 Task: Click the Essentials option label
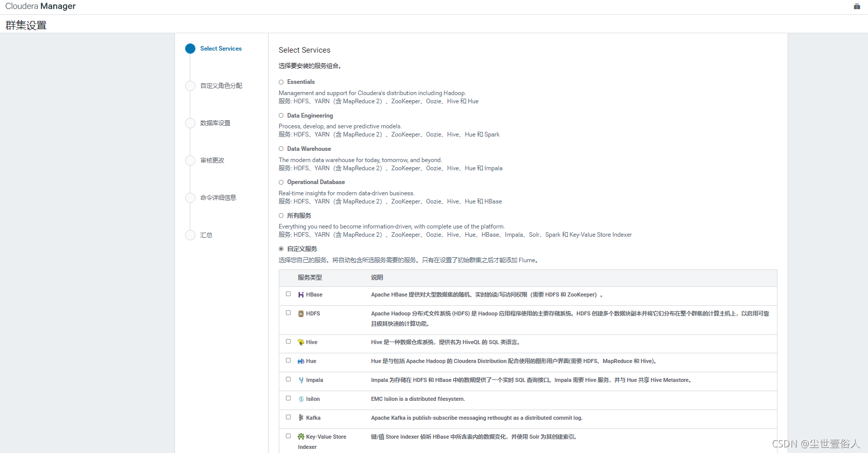[301, 82]
